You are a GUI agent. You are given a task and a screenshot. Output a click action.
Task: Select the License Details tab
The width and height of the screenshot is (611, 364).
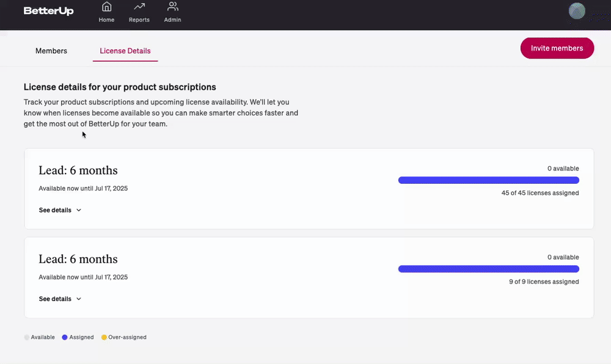pos(125,51)
